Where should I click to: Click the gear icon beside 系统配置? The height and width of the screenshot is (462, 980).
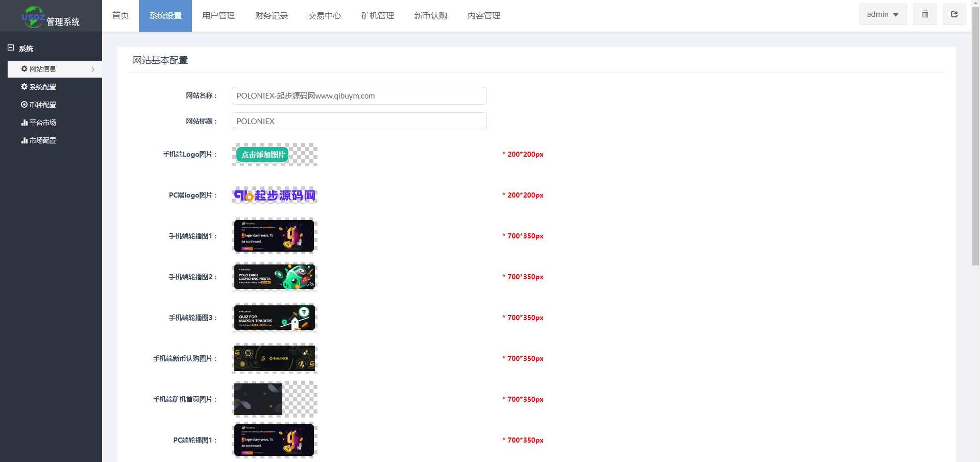24,87
